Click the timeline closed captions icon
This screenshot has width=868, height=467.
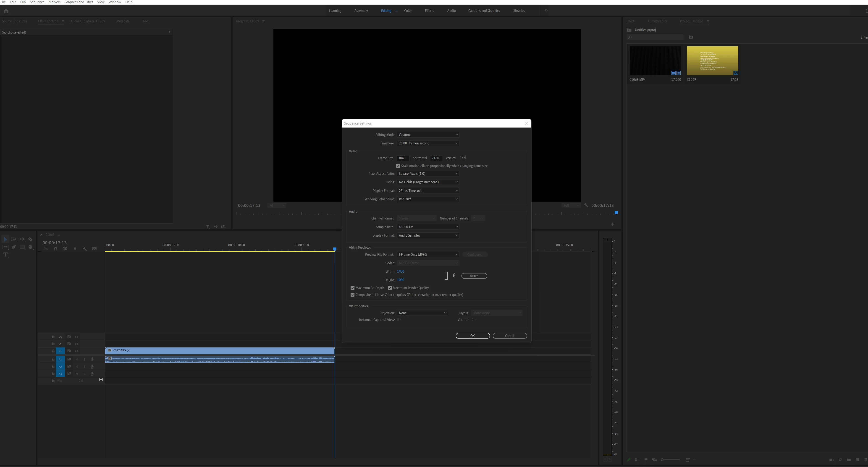(x=94, y=249)
